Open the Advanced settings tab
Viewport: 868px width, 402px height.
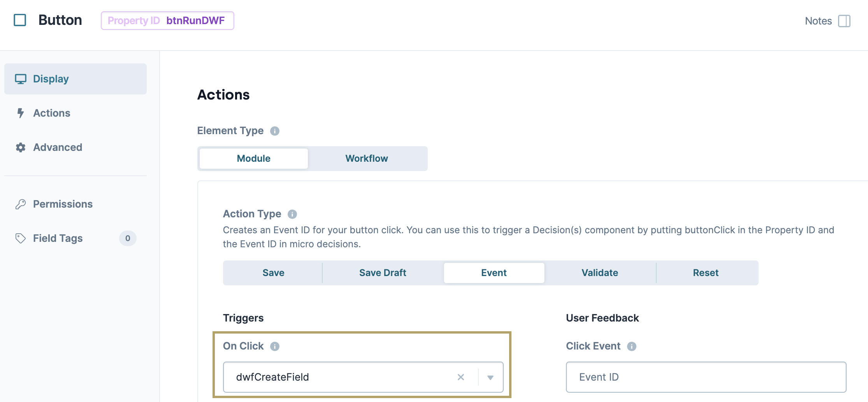tap(76, 147)
